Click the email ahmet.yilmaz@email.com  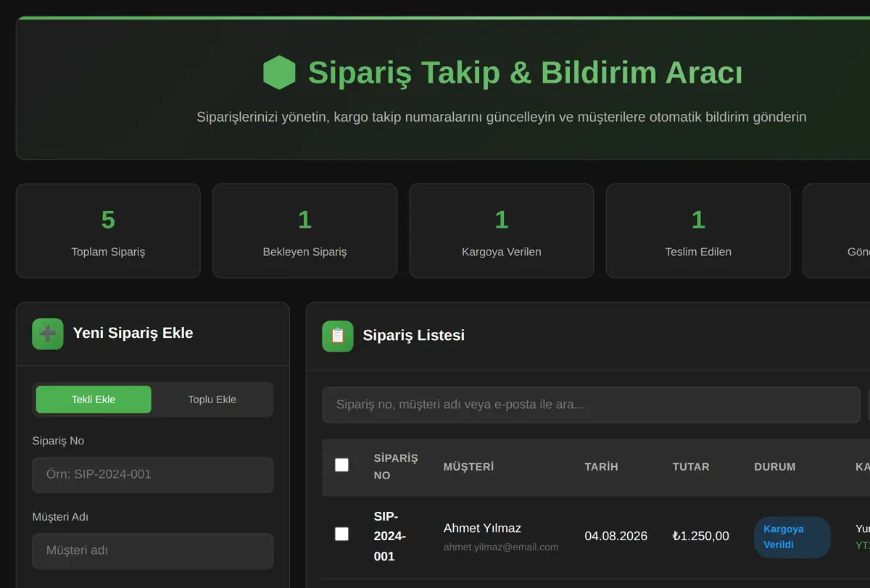(x=501, y=547)
